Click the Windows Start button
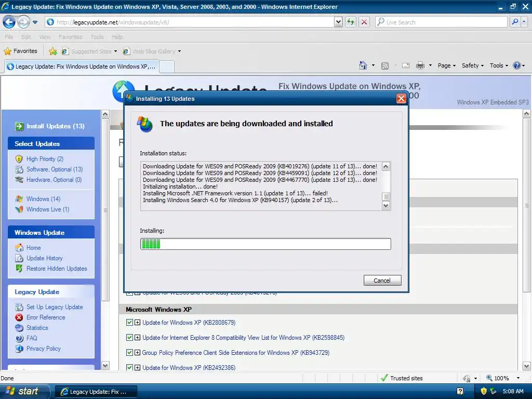This screenshot has height=399, width=532. click(24, 391)
